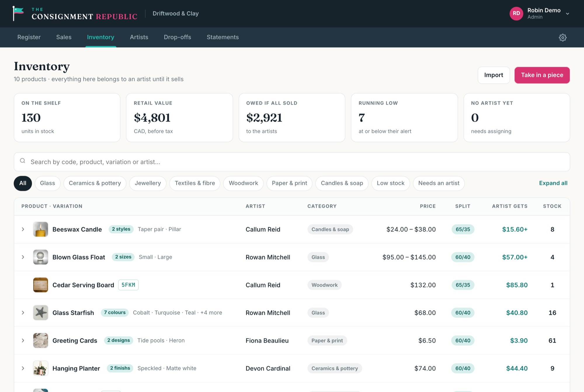
Task: Switch to the Sales tab
Action: pos(64,37)
